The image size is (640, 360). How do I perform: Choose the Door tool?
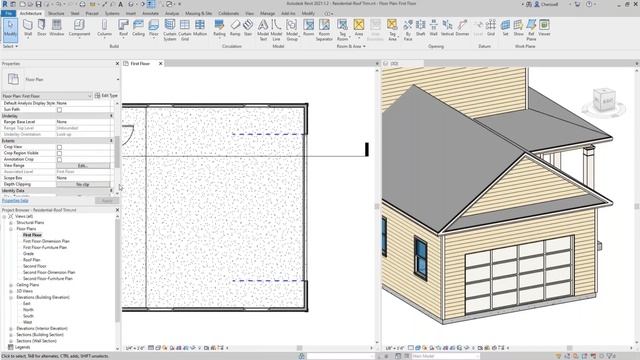point(42,28)
